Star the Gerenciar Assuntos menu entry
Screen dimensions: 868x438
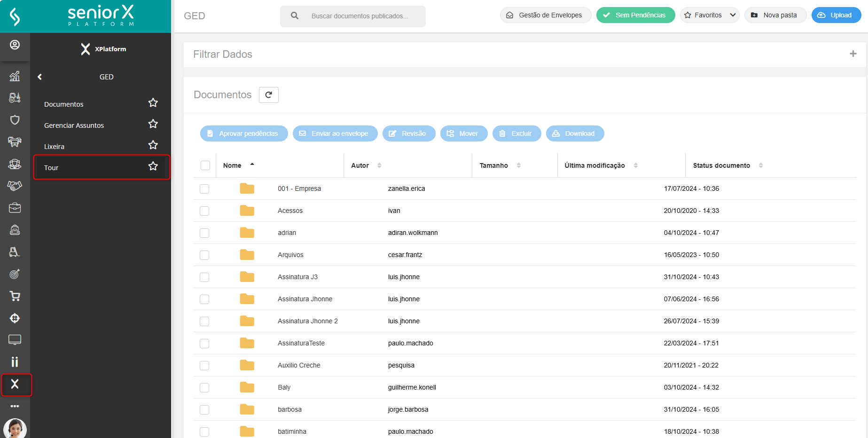tap(153, 124)
